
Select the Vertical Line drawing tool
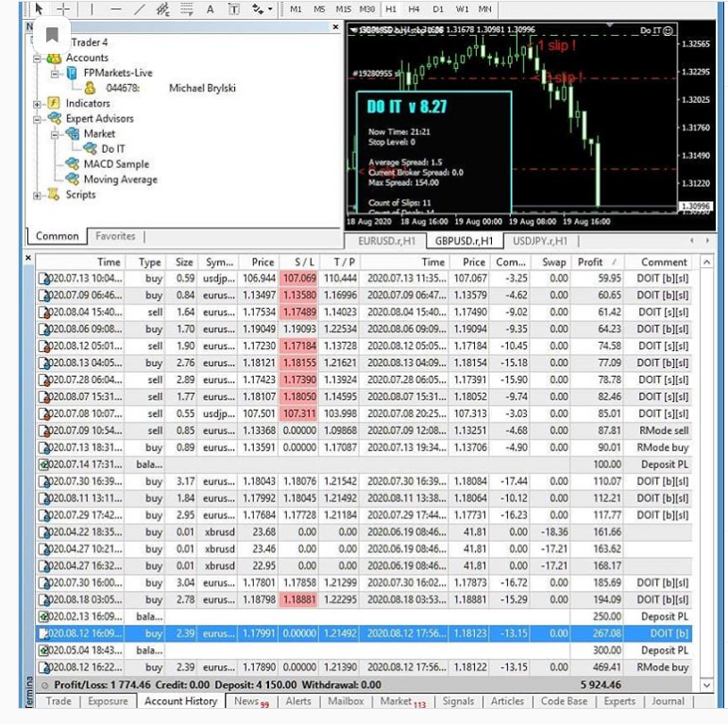pyautogui.click(x=92, y=8)
